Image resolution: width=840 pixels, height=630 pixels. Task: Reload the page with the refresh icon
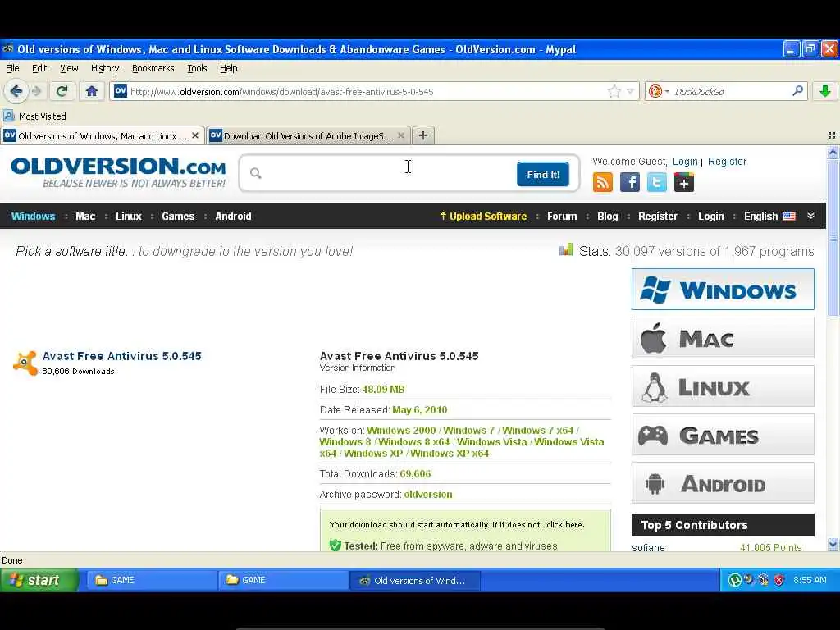pyautogui.click(x=62, y=91)
